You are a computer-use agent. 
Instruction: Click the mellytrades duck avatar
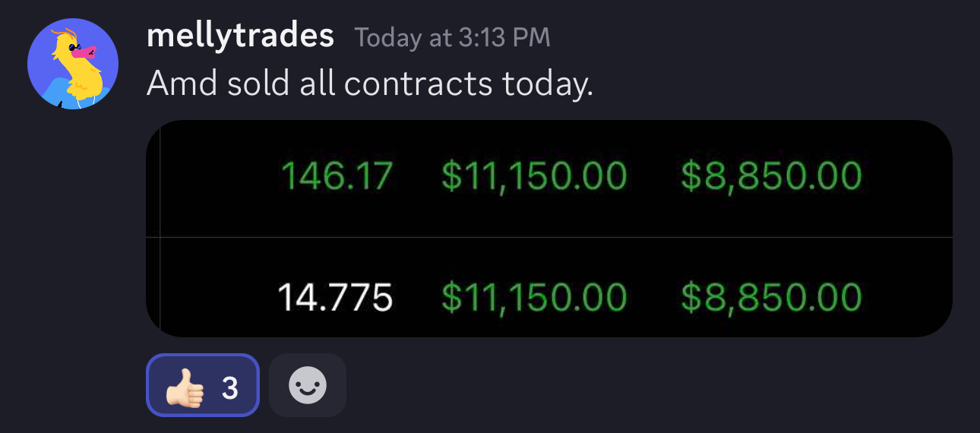[x=72, y=64]
